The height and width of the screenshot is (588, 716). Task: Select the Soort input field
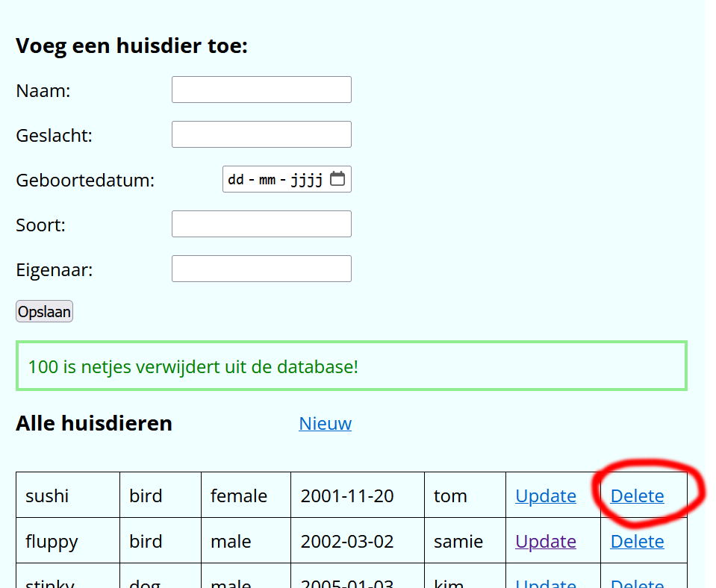(x=261, y=224)
